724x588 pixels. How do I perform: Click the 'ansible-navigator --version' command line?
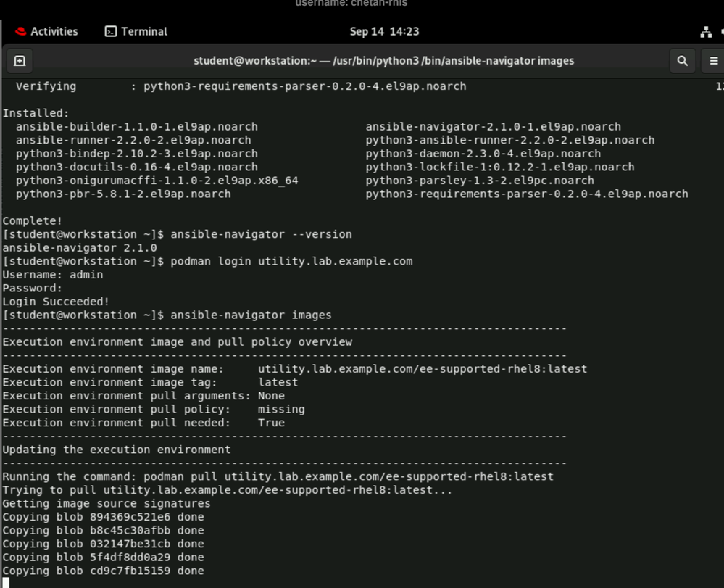(262, 234)
